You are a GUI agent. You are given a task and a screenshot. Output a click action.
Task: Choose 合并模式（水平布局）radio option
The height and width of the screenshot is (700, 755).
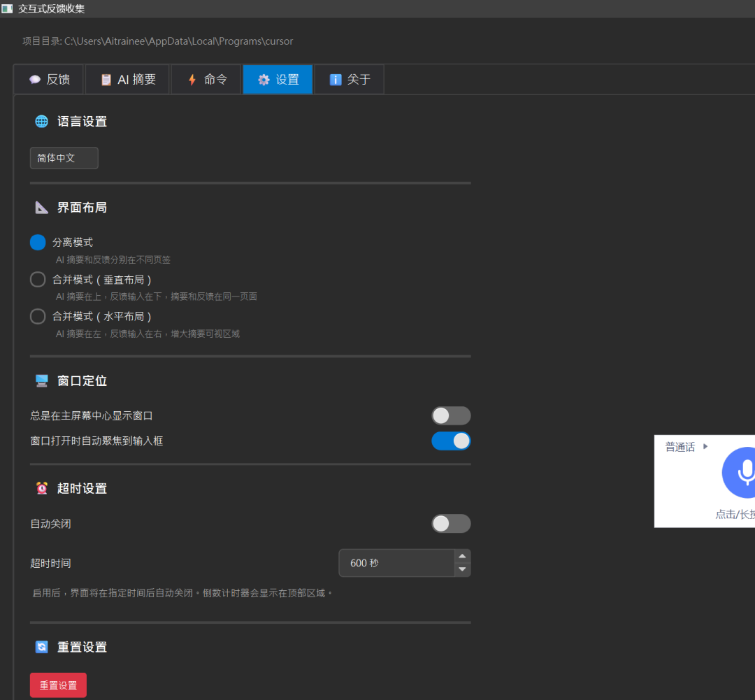[38, 317]
